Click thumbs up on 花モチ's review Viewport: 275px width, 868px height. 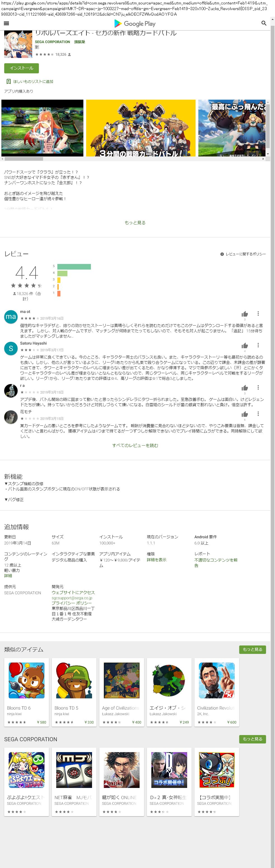click(245, 414)
